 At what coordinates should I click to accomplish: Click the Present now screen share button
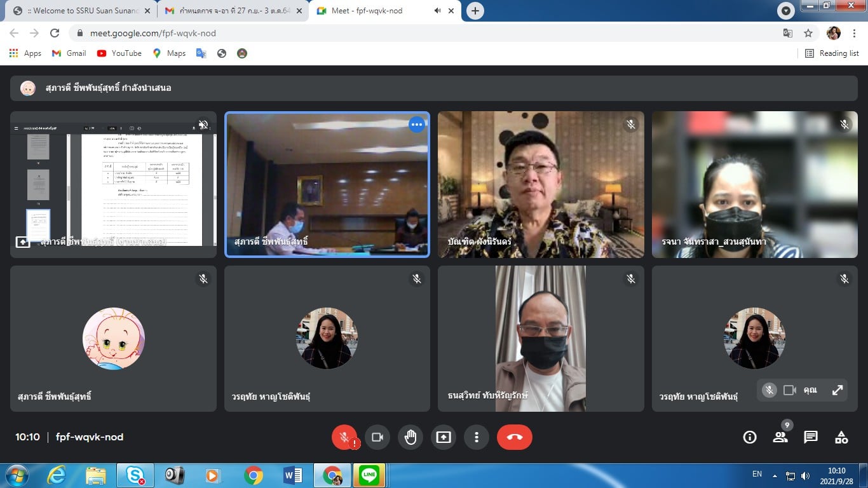pos(444,437)
